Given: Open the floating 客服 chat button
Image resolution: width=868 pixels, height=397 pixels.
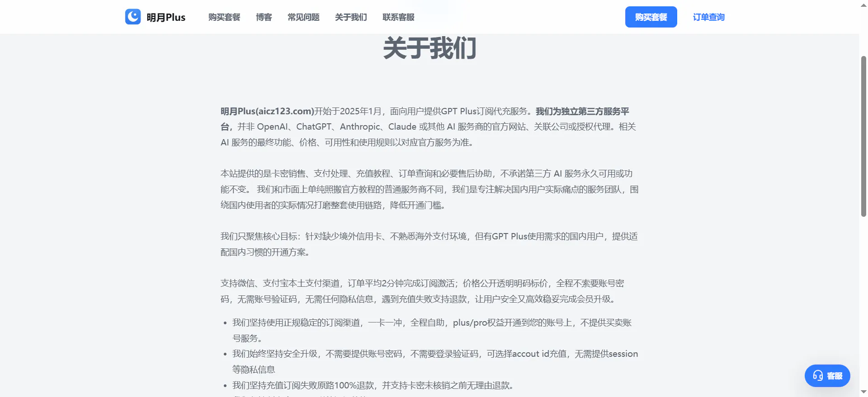Looking at the screenshot, I should pyautogui.click(x=827, y=376).
